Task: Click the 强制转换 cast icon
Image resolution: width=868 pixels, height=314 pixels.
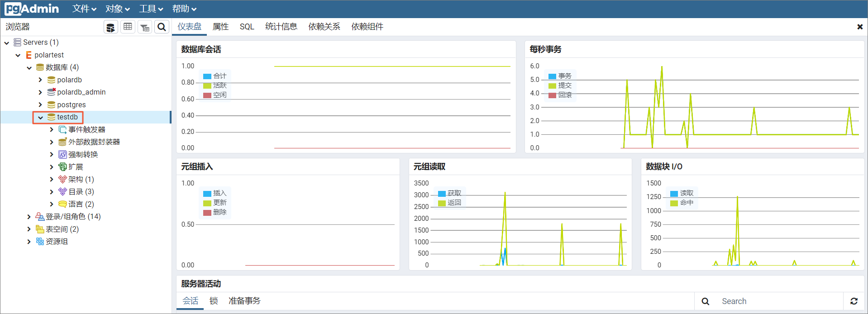Action: pos(62,154)
